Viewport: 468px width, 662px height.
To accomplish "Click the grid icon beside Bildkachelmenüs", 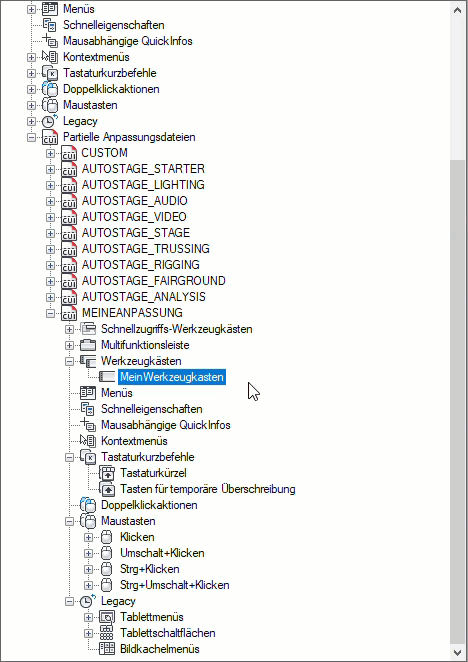I will [107, 649].
